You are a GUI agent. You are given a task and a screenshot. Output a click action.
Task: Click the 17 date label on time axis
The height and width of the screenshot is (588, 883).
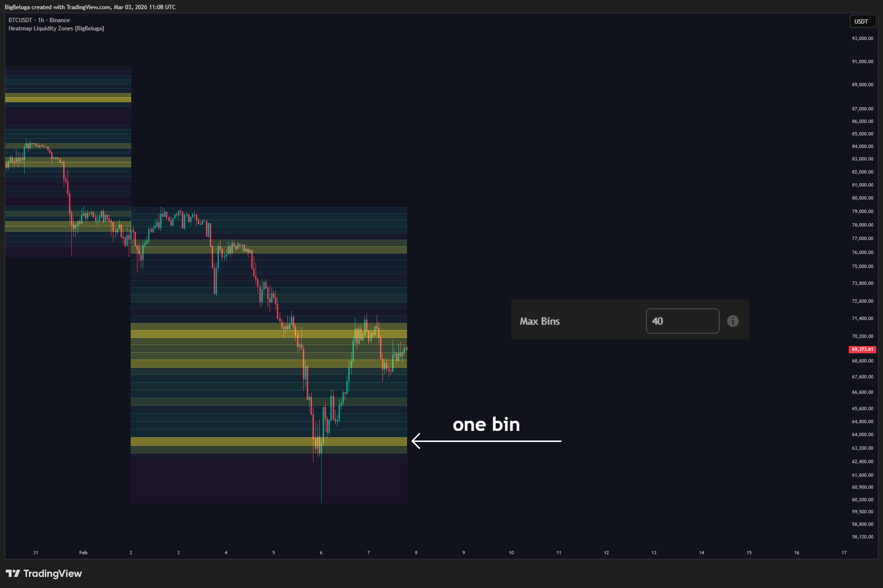[x=844, y=552]
